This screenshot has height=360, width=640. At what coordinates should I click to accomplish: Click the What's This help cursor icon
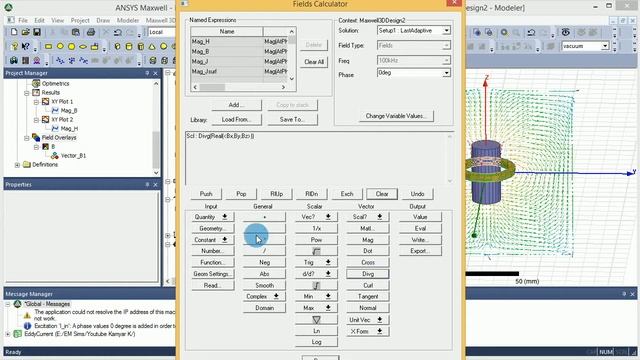click(x=25, y=47)
